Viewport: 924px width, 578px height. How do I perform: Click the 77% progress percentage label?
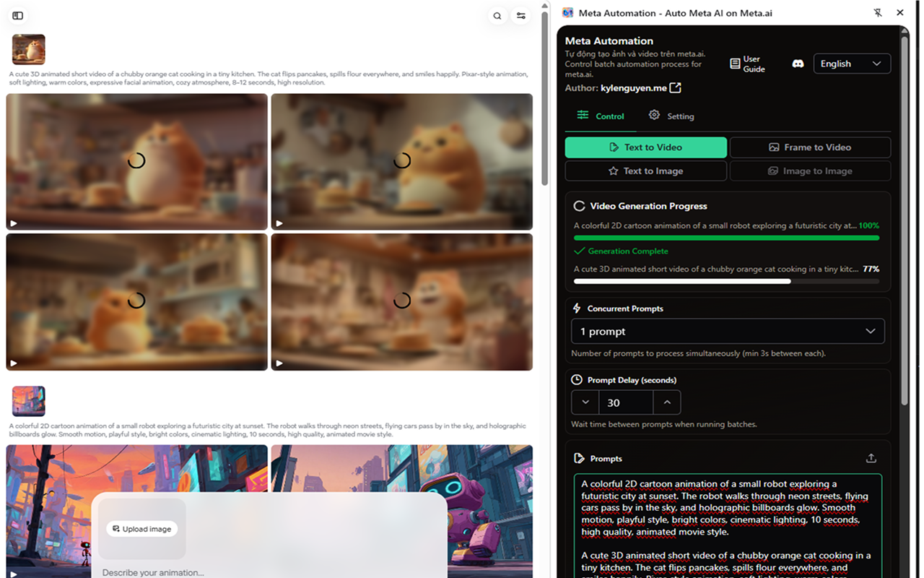click(871, 269)
